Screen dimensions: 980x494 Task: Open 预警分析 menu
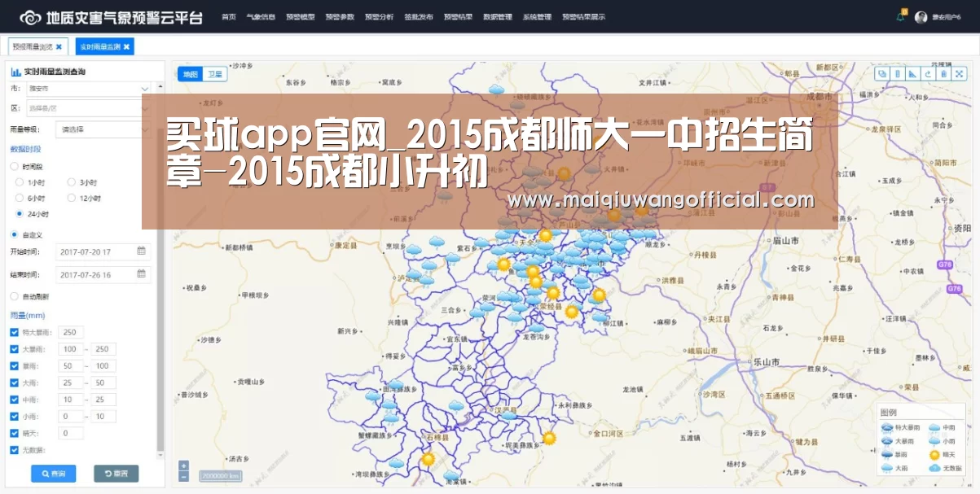[380, 17]
